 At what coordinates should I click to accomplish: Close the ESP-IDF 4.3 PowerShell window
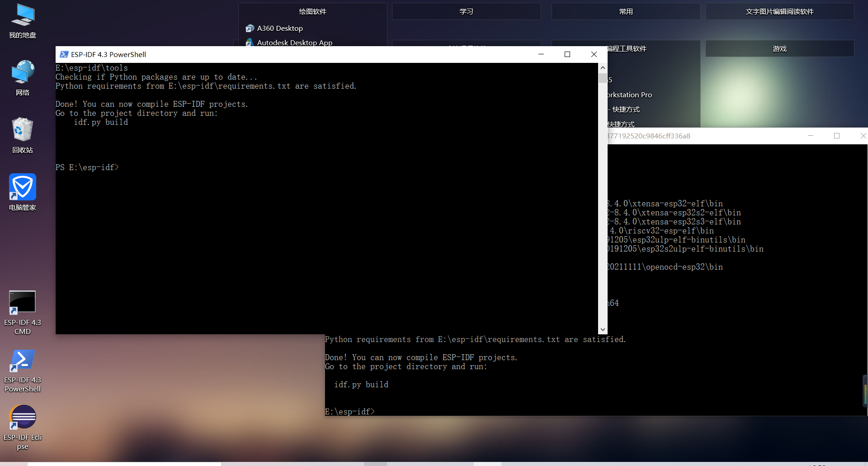tap(594, 54)
